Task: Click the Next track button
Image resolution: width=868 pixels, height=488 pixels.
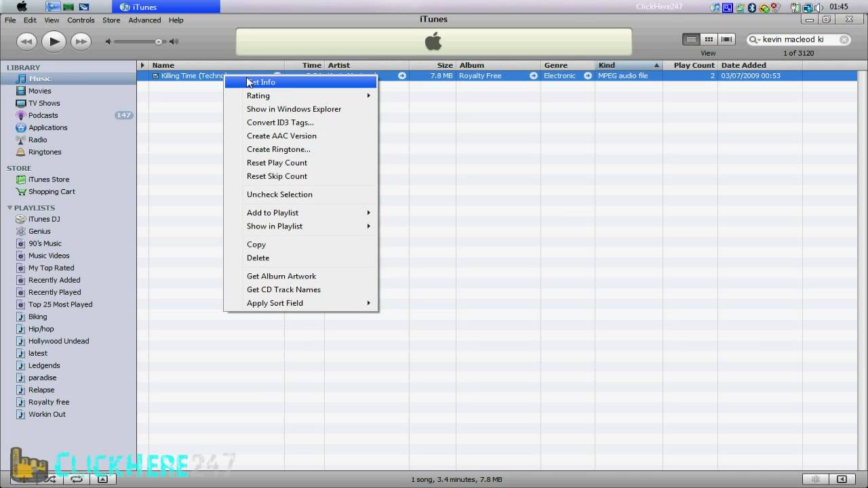Action: pos(81,41)
